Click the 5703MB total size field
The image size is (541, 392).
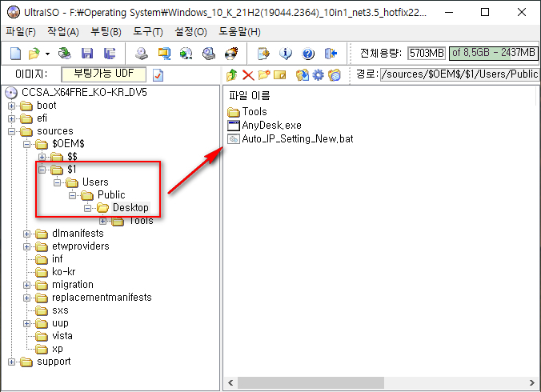tap(427, 53)
